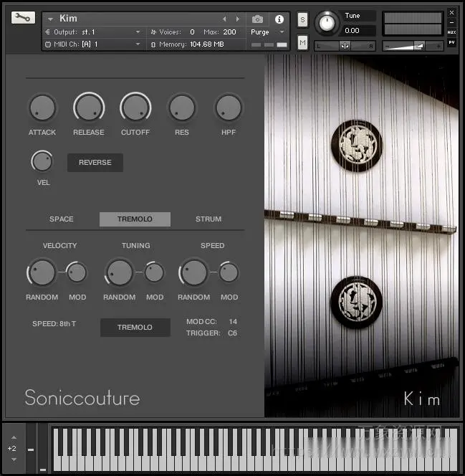The width and height of the screenshot is (465, 476).
Task: Open the instrument info icon
Action: [279, 19]
